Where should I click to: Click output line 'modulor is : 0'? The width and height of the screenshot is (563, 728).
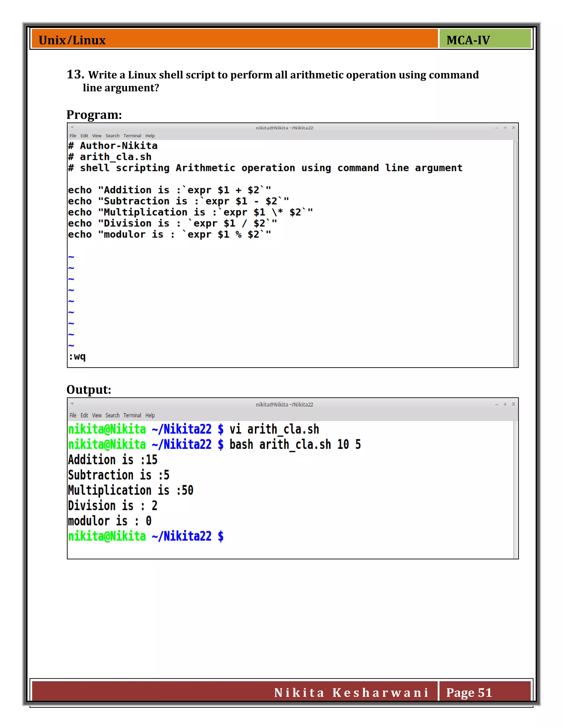[x=110, y=521]
